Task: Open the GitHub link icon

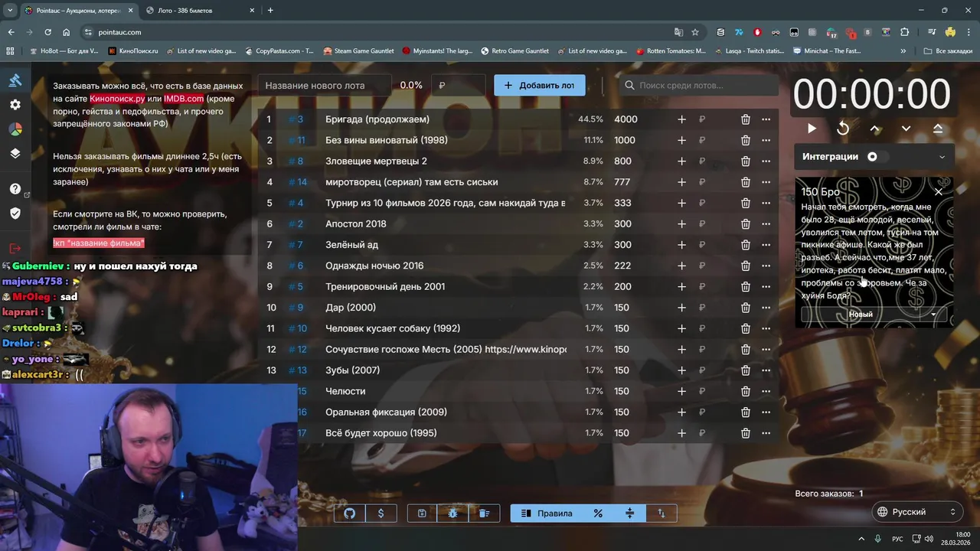Action: [350, 514]
